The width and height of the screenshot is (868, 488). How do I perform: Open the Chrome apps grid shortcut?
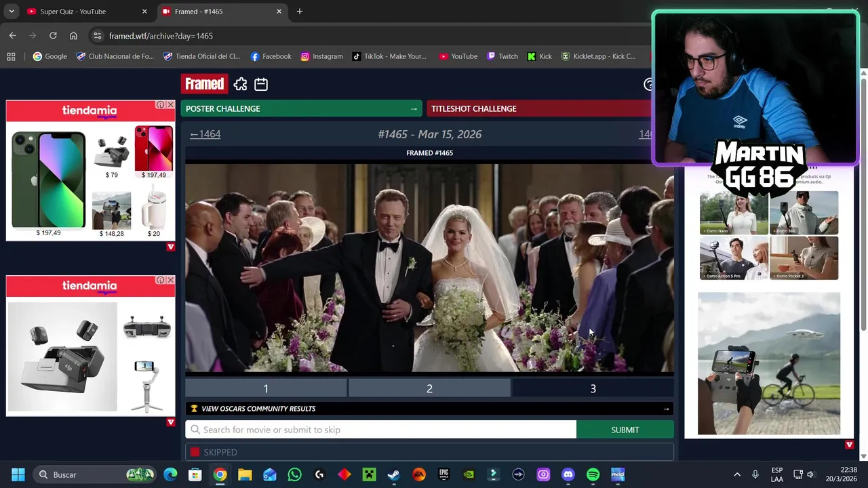pos(11,56)
